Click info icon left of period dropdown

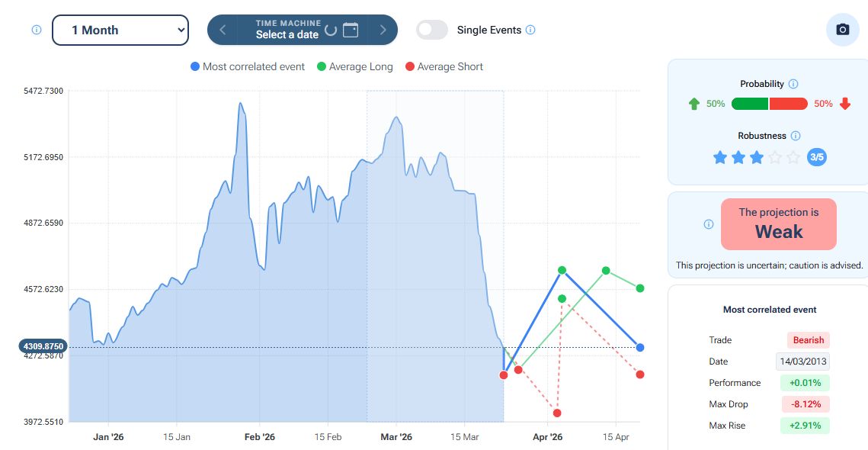36,30
